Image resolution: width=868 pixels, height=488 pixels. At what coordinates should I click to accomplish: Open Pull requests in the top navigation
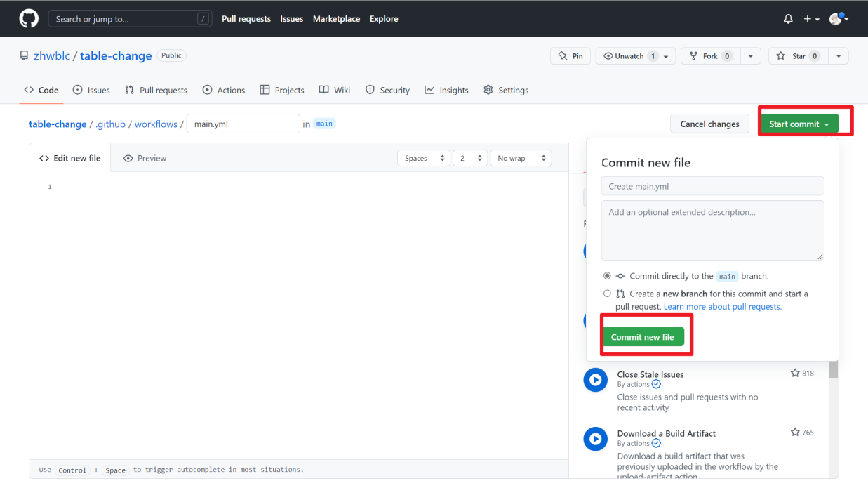click(246, 19)
